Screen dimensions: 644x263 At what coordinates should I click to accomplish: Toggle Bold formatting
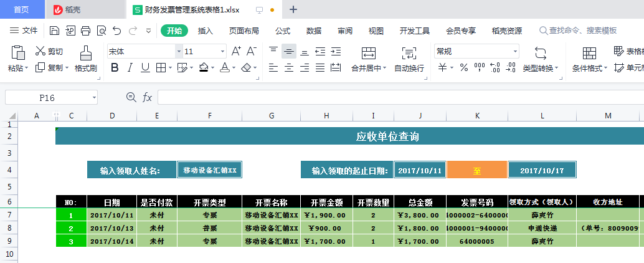point(115,68)
